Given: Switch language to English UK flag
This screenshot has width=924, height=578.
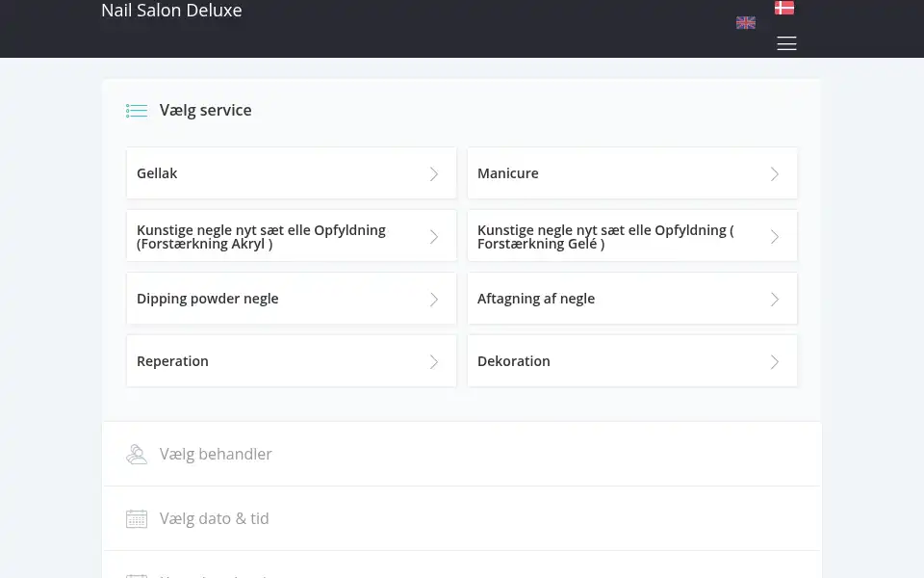Looking at the screenshot, I should (x=745, y=22).
